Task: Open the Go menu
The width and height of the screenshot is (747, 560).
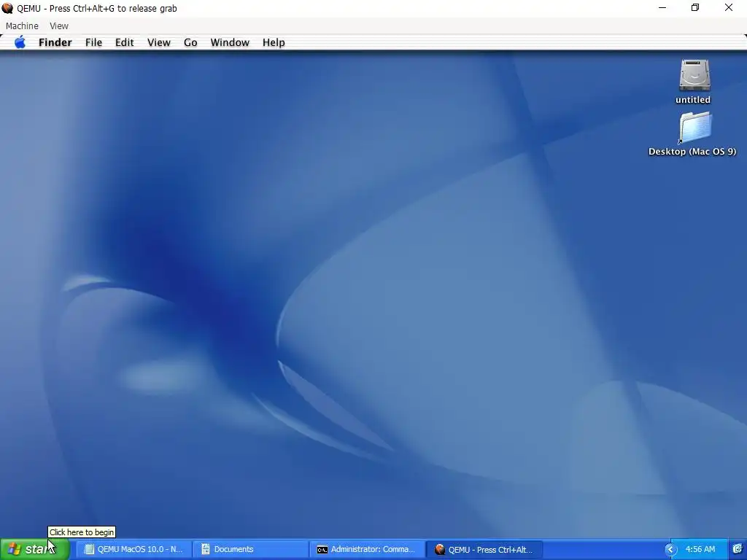Action: point(190,42)
